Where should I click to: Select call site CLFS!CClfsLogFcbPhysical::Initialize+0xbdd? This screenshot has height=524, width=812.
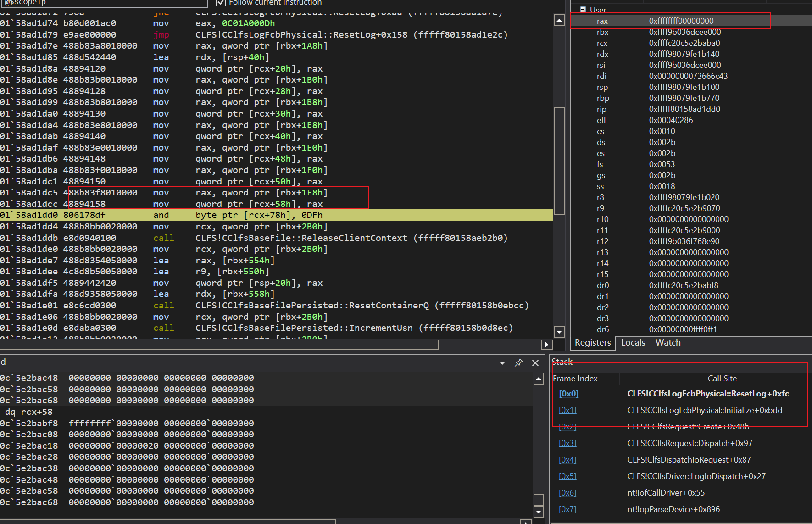tap(705, 410)
